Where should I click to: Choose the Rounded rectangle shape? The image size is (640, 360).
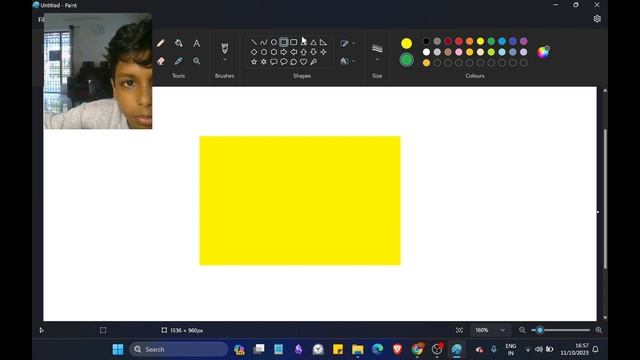click(x=293, y=42)
